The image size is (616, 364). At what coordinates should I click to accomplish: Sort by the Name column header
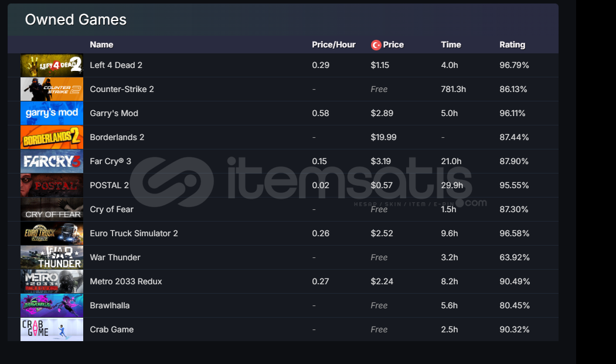[101, 45]
